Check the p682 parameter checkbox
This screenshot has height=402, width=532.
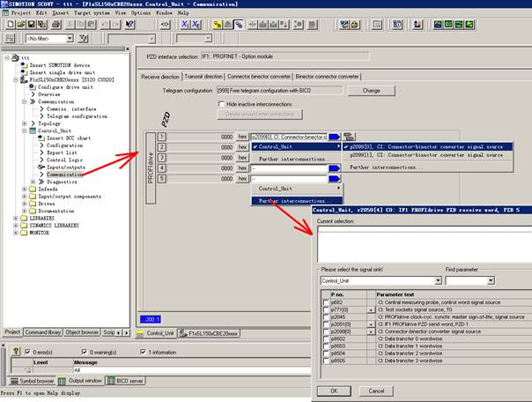(x=324, y=301)
